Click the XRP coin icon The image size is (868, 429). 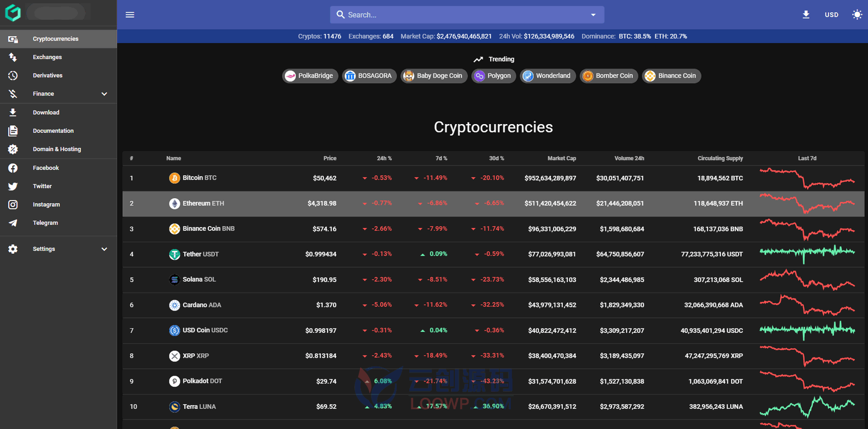tap(174, 356)
